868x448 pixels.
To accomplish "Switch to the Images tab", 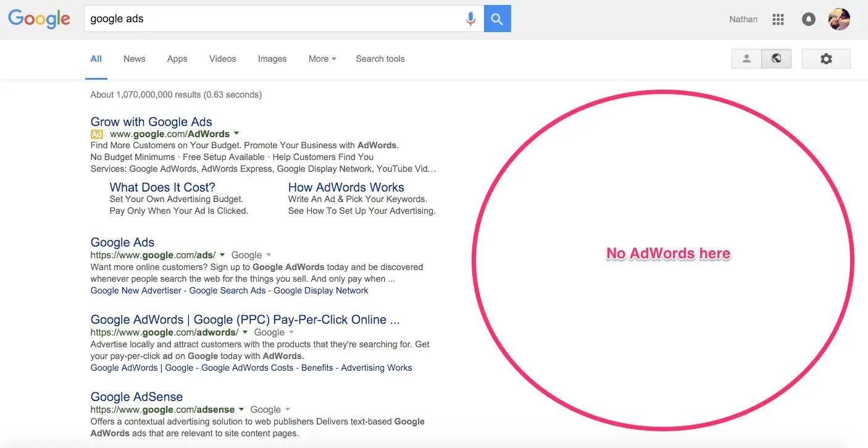I will point(272,59).
